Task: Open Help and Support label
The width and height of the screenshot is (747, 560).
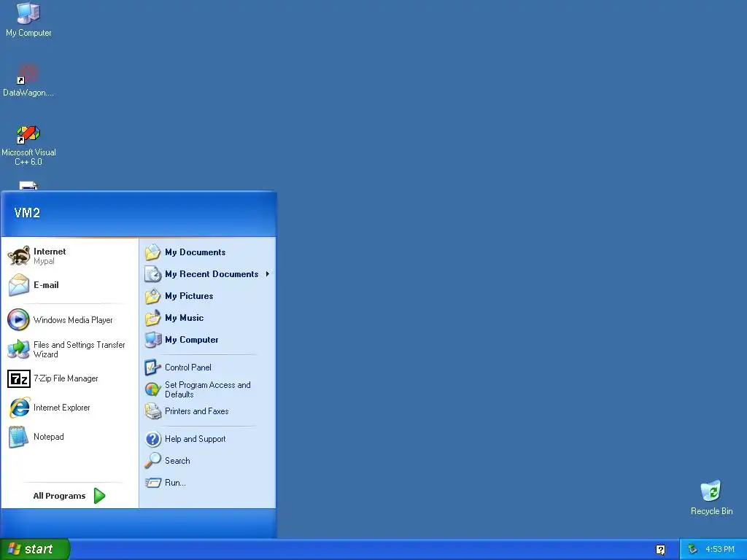Action: [x=196, y=439]
